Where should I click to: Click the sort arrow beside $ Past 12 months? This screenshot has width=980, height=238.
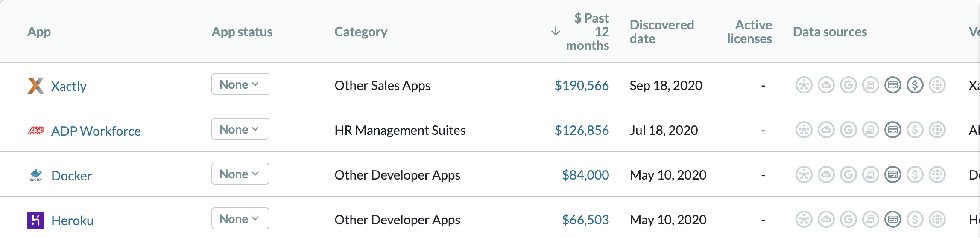(x=556, y=32)
